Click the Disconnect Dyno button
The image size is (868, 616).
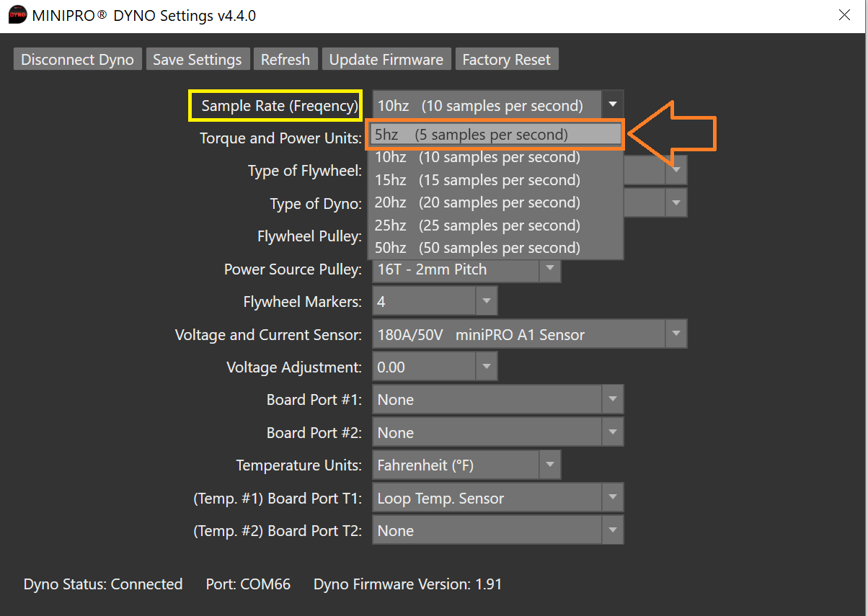click(x=77, y=59)
